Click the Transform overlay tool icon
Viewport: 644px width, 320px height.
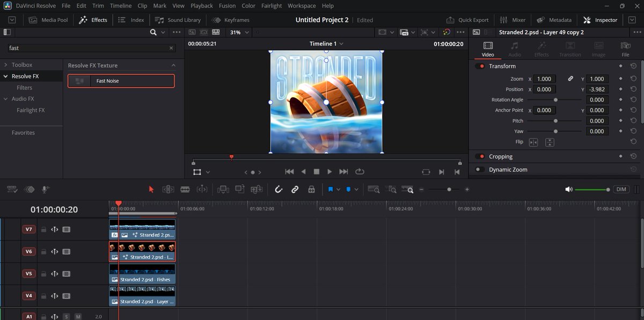pos(197,172)
